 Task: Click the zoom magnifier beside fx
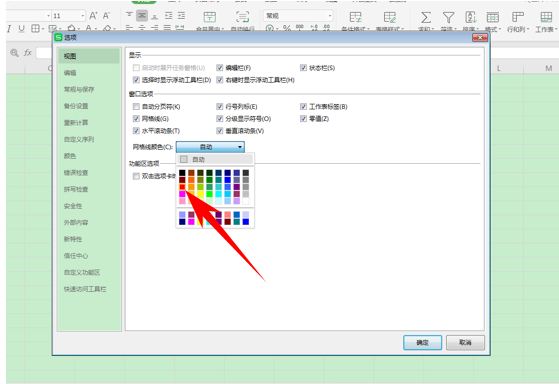click(14, 53)
